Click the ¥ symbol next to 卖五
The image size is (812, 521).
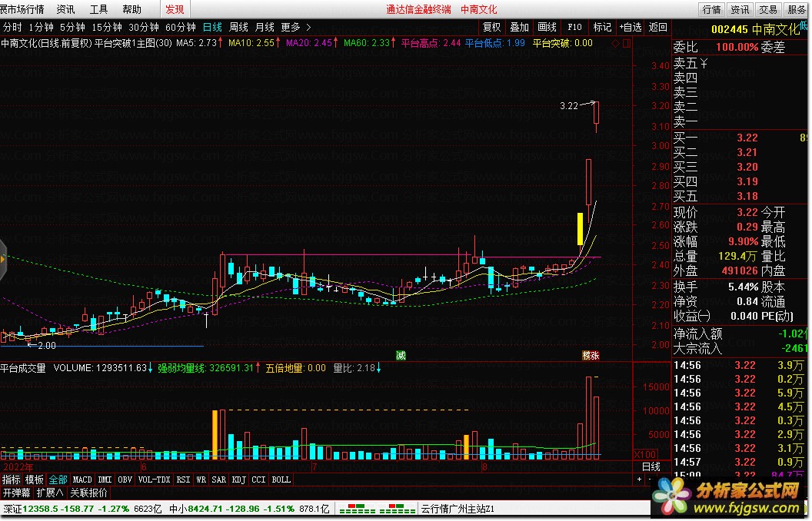[x=704, y=64]
